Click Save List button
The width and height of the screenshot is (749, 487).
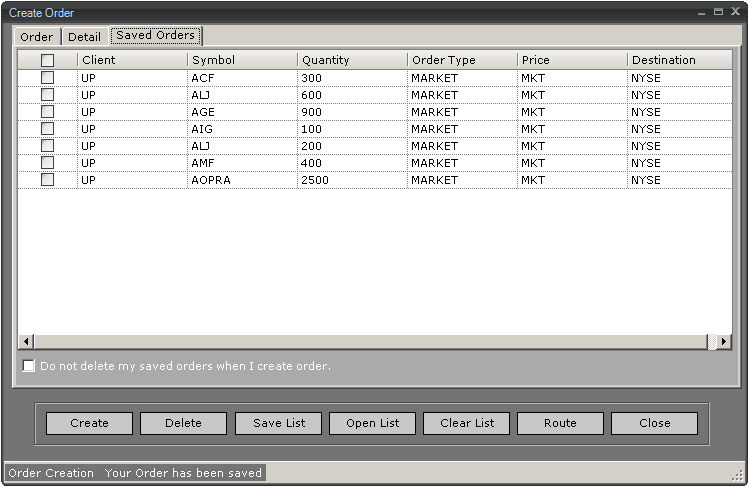coord(278,423)
